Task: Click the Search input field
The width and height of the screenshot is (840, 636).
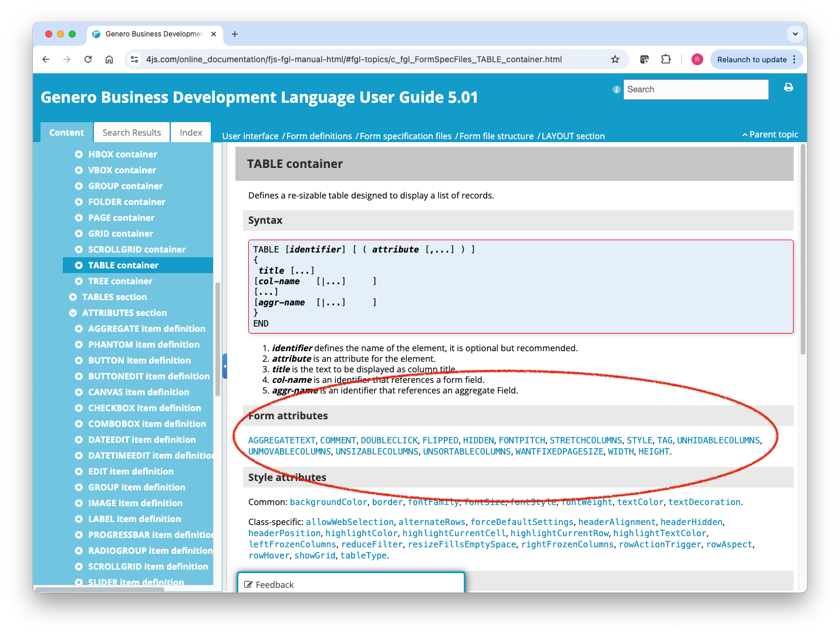Action: click(x=696, y=89)
